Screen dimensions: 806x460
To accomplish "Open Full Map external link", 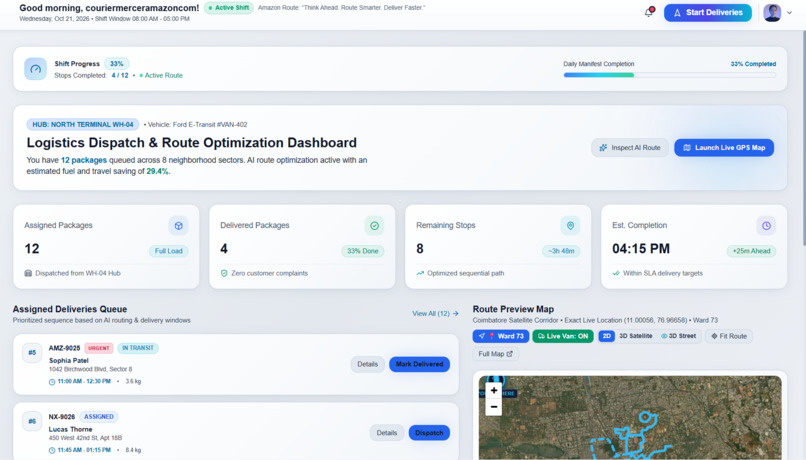I will coord(496,354).
